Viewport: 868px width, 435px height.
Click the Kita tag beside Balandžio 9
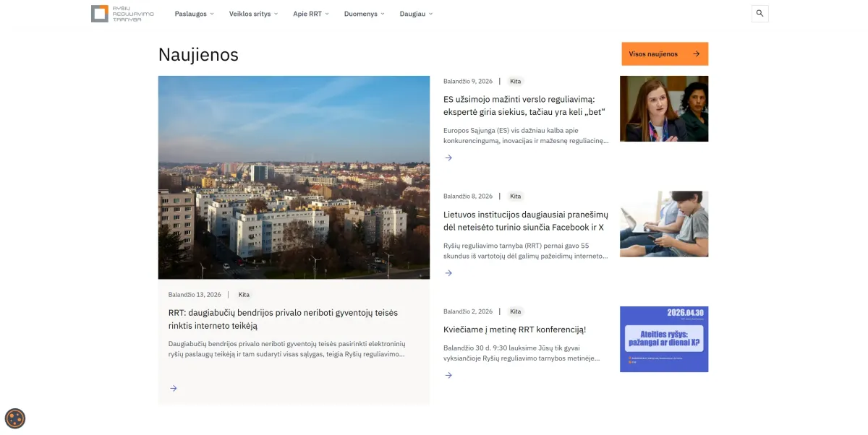tap(515, 81)
